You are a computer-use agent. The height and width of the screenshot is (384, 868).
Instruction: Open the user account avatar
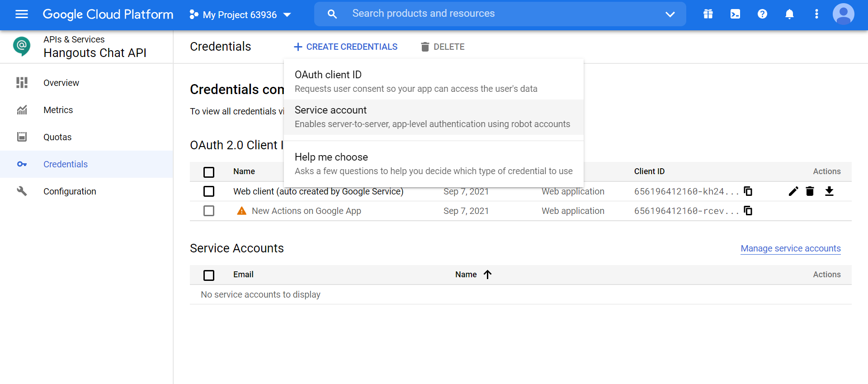click(844, 14)
